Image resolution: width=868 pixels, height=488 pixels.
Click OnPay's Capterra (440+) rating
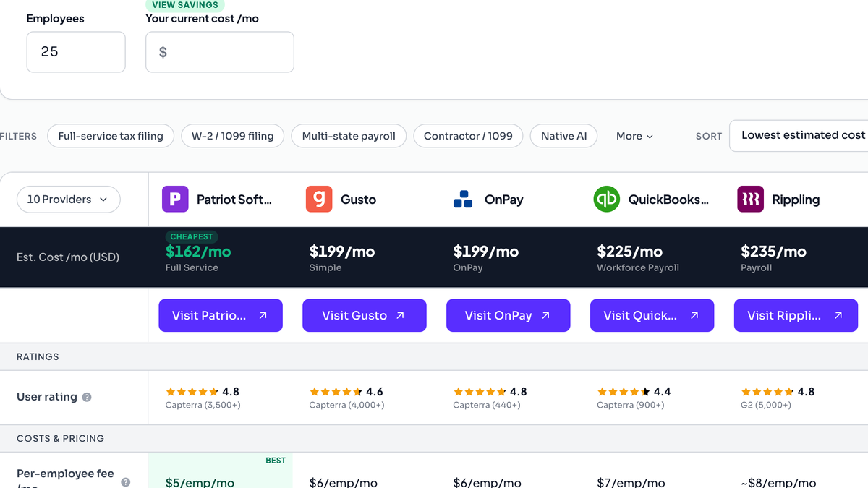tap(487, 405)
